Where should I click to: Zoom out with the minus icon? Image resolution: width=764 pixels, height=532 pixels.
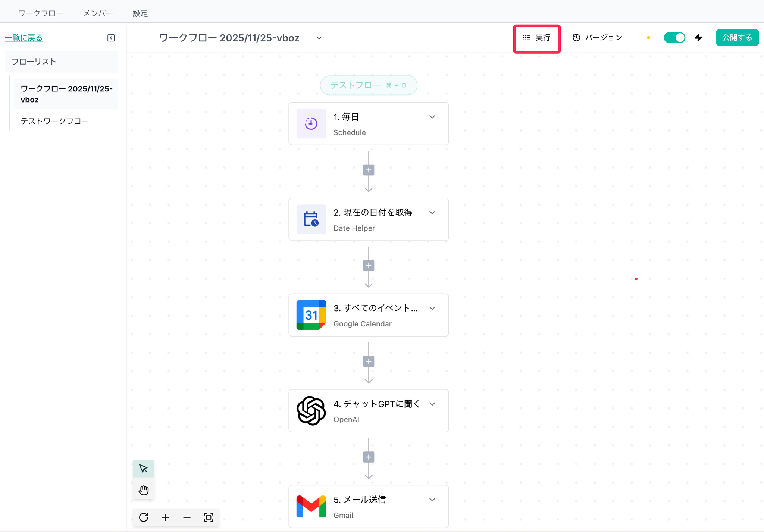(x=187, y=517)
